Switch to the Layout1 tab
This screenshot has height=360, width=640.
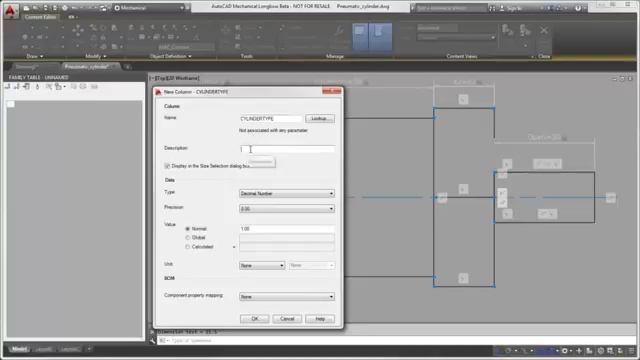[x=44, y=349]
